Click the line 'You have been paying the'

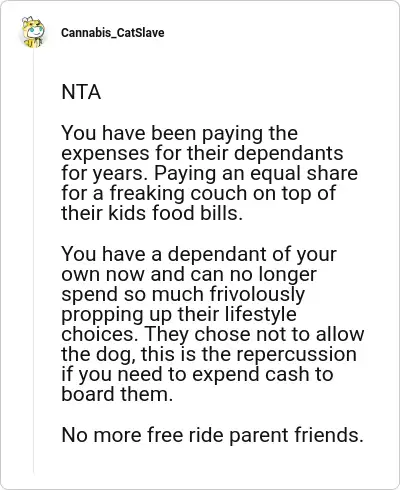tap(179, 134)
